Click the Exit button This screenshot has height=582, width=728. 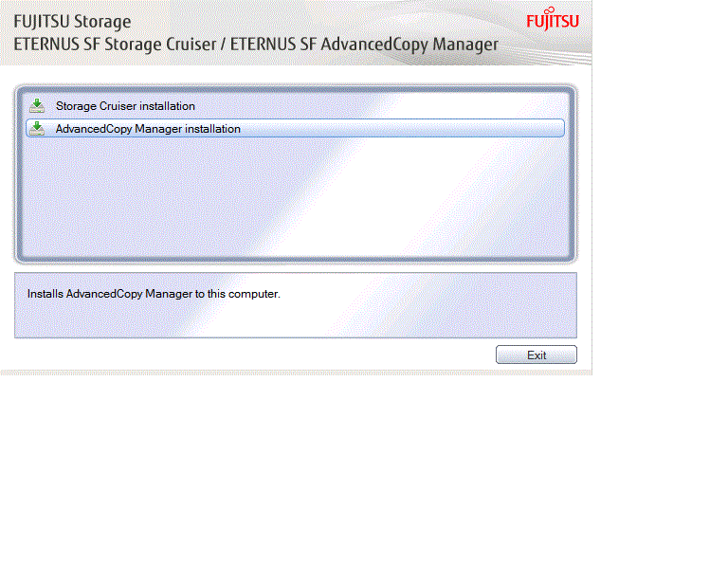[x=537, y=355]
